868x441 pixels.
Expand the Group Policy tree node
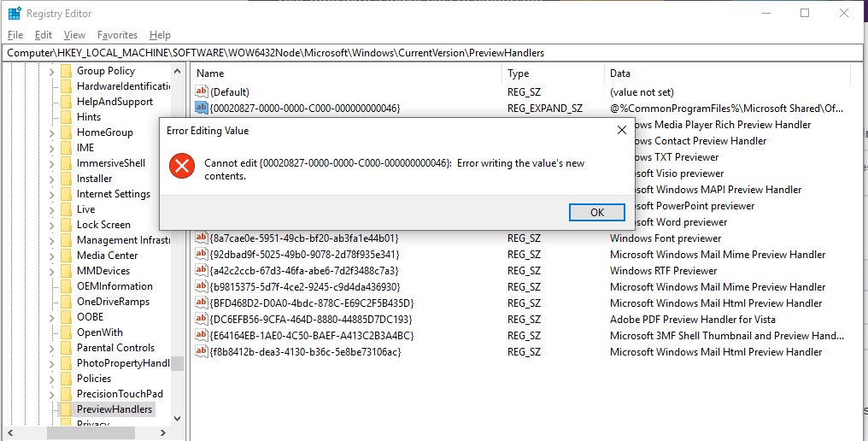click(x=52, y=72)
